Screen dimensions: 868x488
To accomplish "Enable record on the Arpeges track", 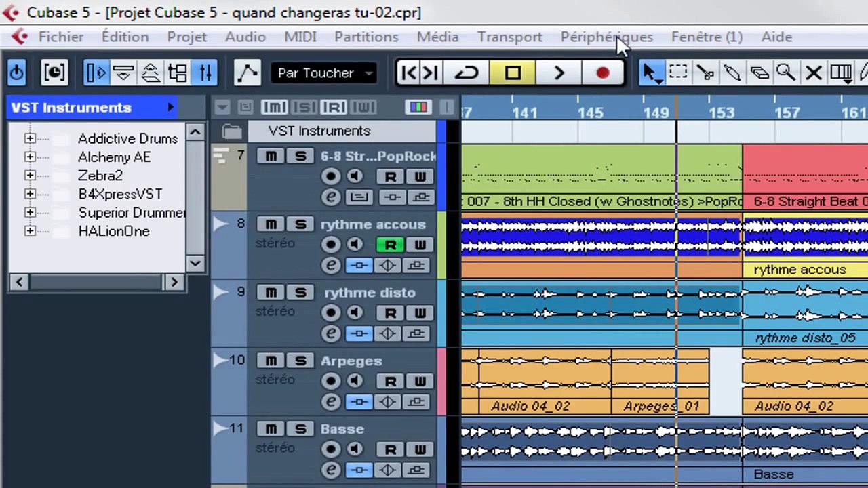I will 331,382.
